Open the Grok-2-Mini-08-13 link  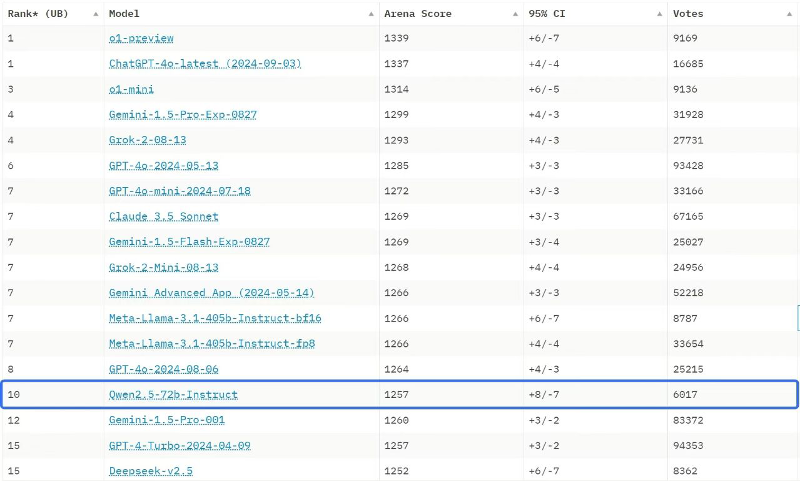[163, 267]
